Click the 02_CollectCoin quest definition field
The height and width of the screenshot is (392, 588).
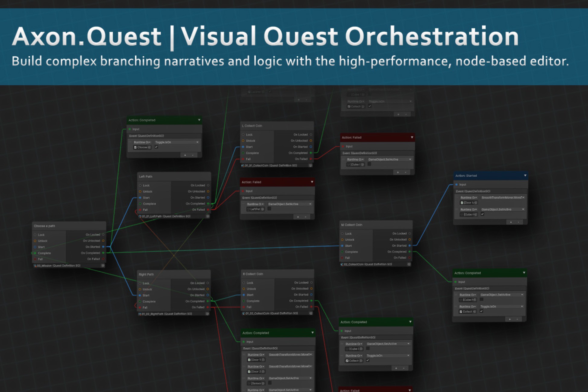[376, 264]
